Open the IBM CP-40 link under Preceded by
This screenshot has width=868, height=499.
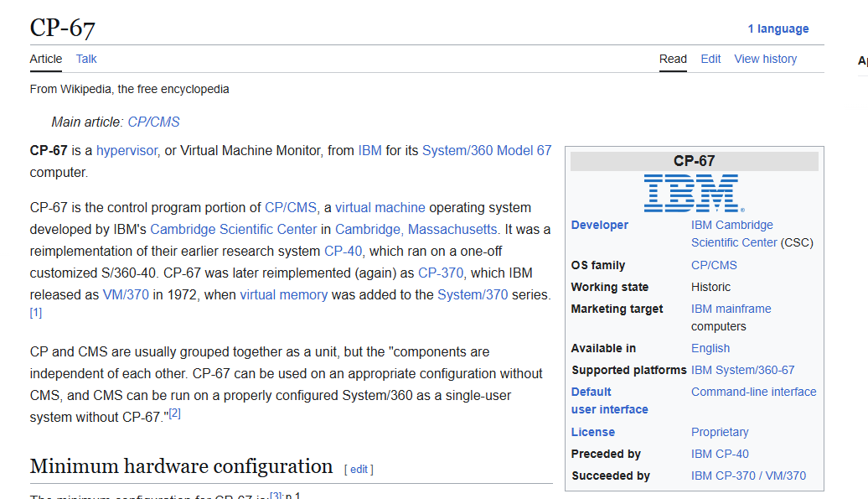720,455
